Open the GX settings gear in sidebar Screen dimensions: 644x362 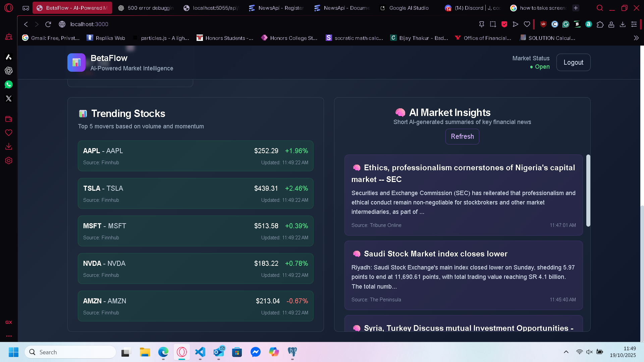[9, 161]
